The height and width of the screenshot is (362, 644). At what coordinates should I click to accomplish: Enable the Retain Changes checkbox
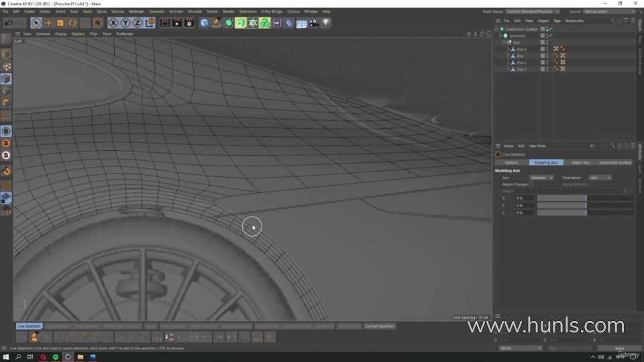[531, 184]
